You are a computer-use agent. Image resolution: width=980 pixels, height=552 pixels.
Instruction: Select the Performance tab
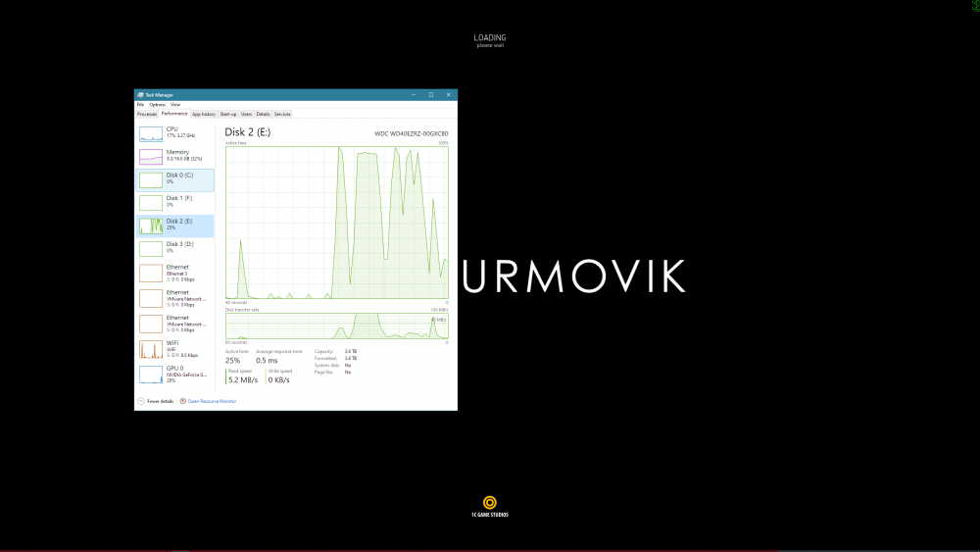[x=174, y=114]
